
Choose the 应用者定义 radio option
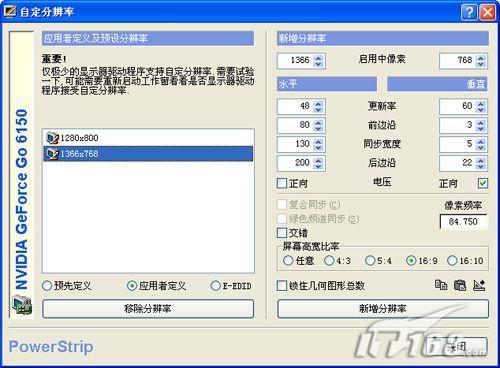132,286
